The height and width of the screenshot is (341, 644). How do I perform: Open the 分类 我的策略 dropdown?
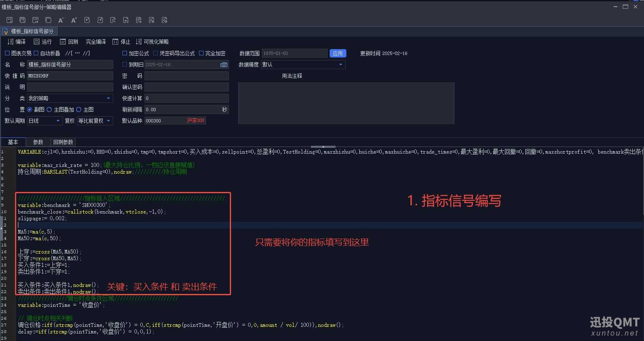tap(70, 98)
